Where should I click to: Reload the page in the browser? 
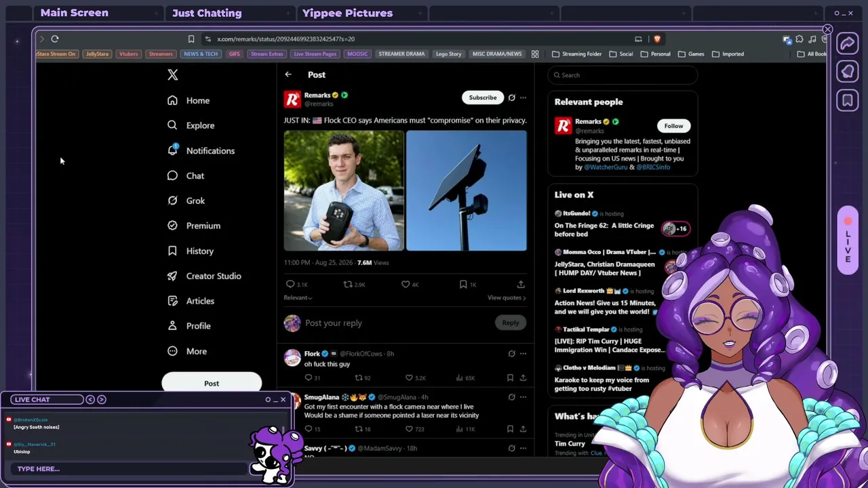click(55, 39)
